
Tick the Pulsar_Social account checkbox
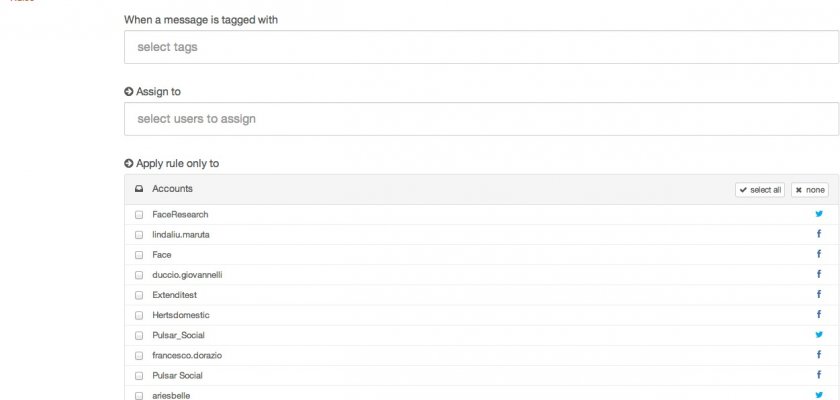(x=139, y=336)
